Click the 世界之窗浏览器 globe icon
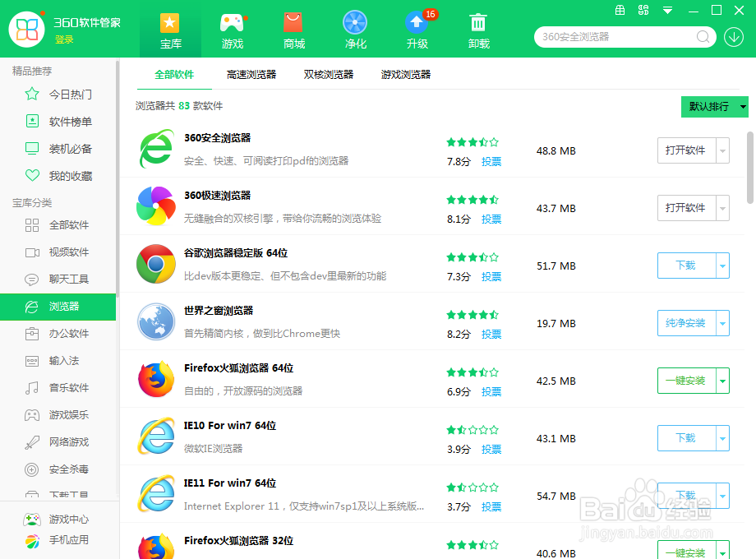The image size is (756, 559). [156, 321]
